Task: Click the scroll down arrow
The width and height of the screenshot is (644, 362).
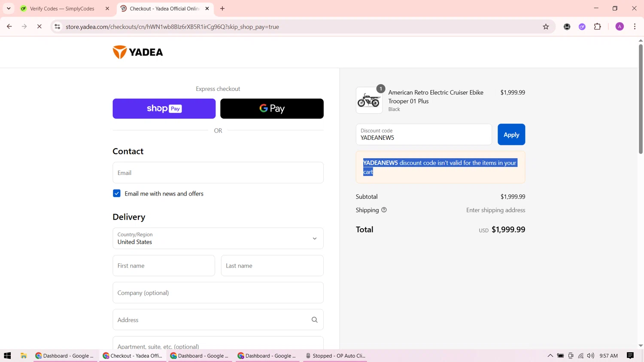Action: tap(641, 346)
